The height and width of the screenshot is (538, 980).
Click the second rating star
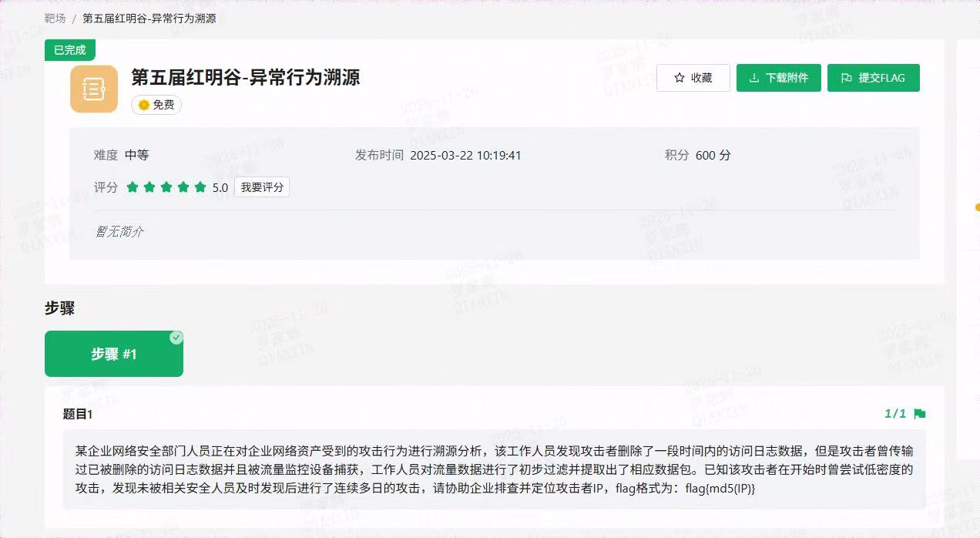click(x=149, y=187)
